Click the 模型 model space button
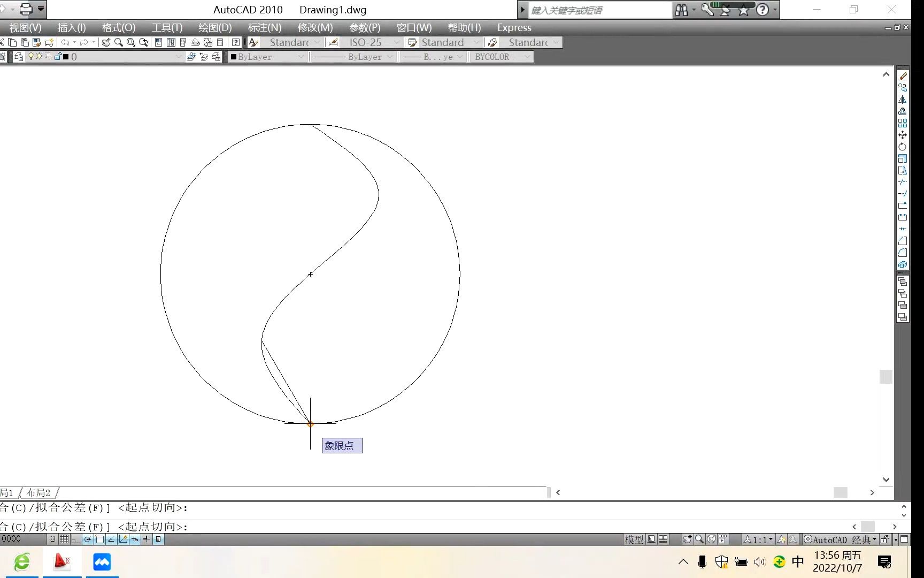The image size is (924, 578). (x=634, y=539)
